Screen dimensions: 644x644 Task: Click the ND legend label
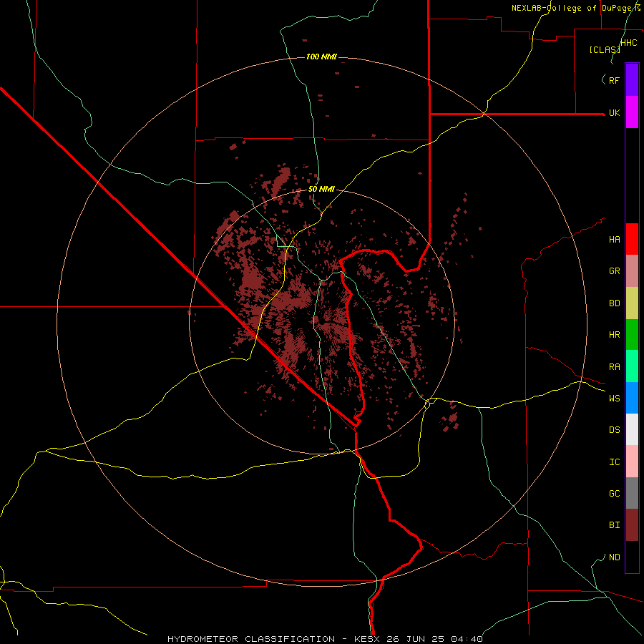pos(614,557)
